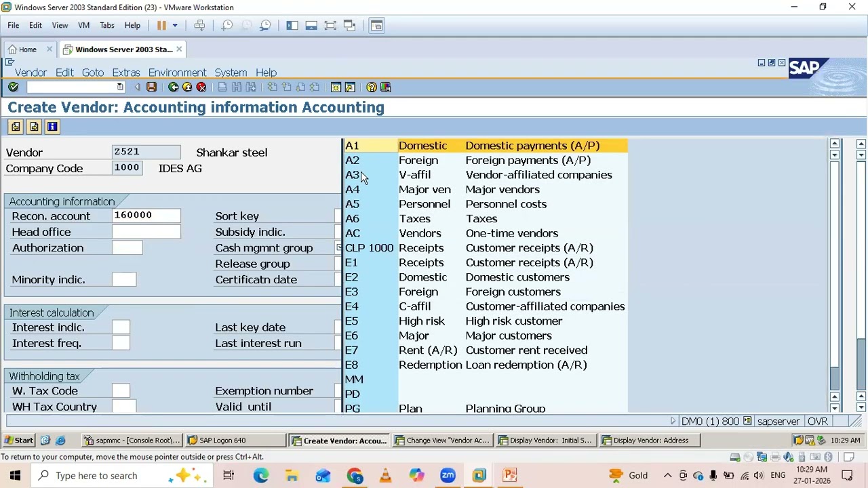Click the VMware show library sidebar icon
This screenshot has height=488, width=868.
pyautogui.click(x=292, y=25)
